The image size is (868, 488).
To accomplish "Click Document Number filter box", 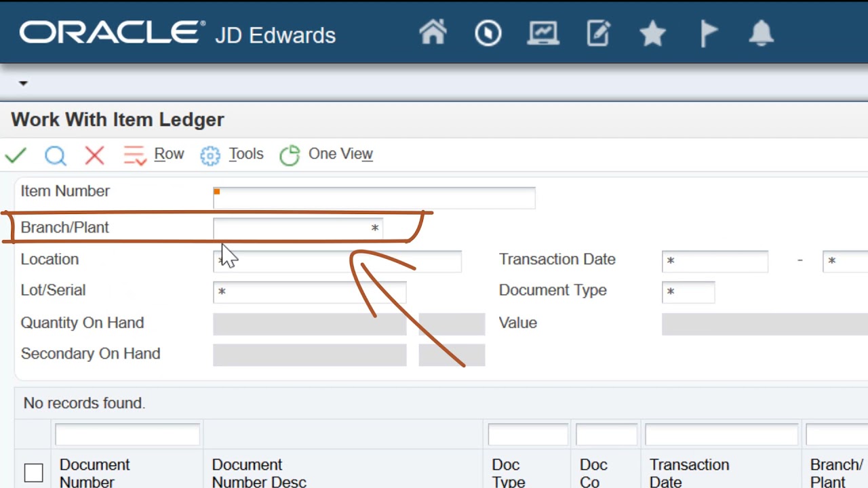I will coord(127,434).
